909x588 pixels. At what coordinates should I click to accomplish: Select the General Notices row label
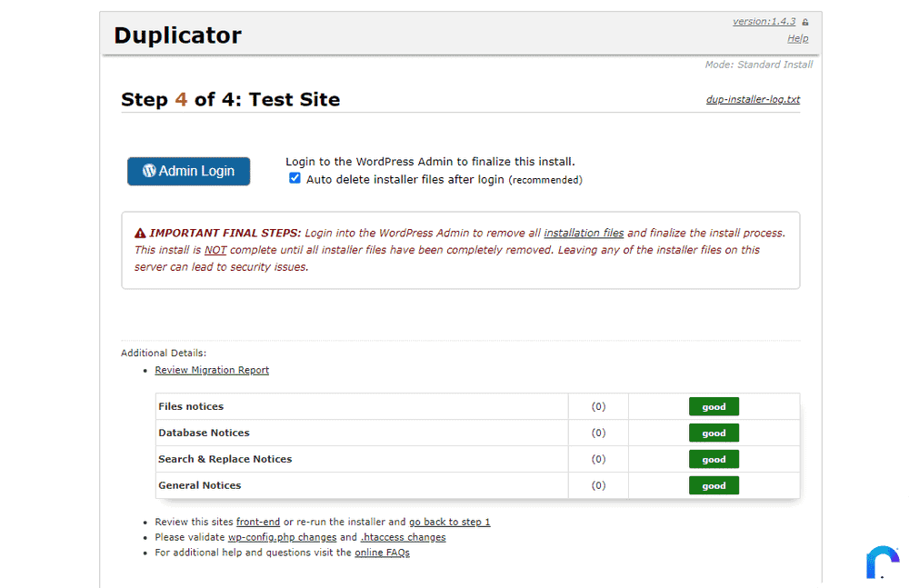[199, 485]
